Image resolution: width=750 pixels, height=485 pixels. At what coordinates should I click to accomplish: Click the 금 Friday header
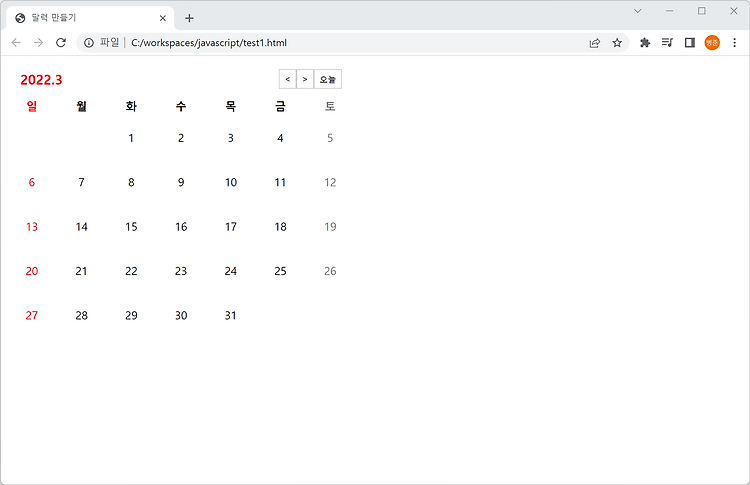[280, 106]
